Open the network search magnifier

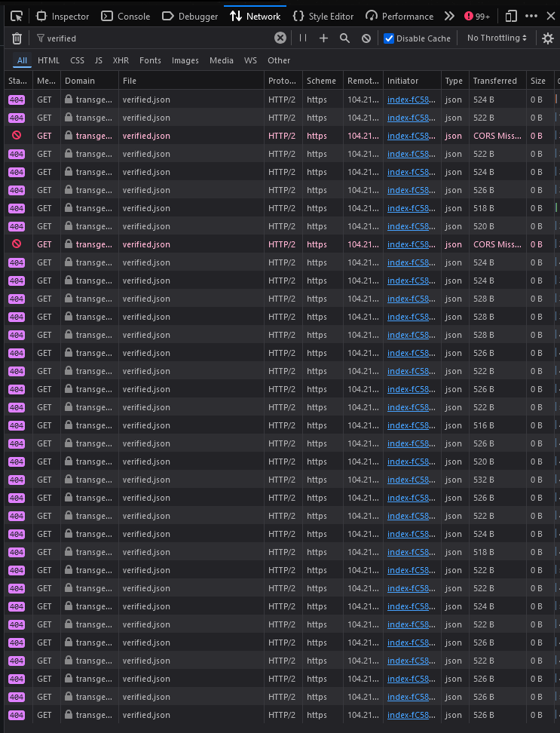point(344,38)
